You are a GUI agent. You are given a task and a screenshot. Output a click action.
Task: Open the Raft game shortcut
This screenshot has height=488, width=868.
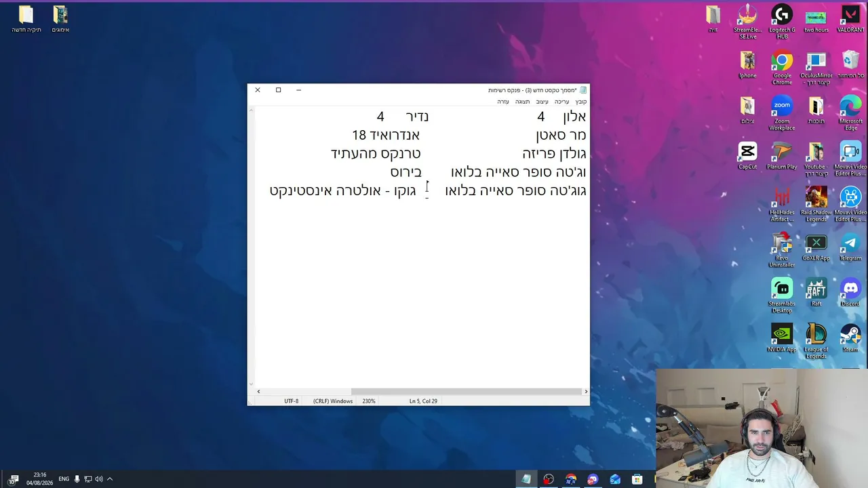click(x=816, y=292)
